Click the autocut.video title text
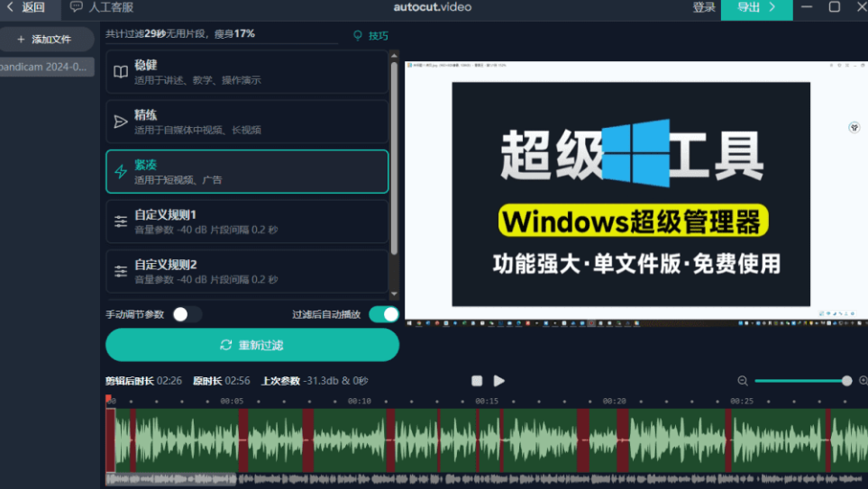The height and width of the screenshot is (489, 868). click(x=433, y=7)
